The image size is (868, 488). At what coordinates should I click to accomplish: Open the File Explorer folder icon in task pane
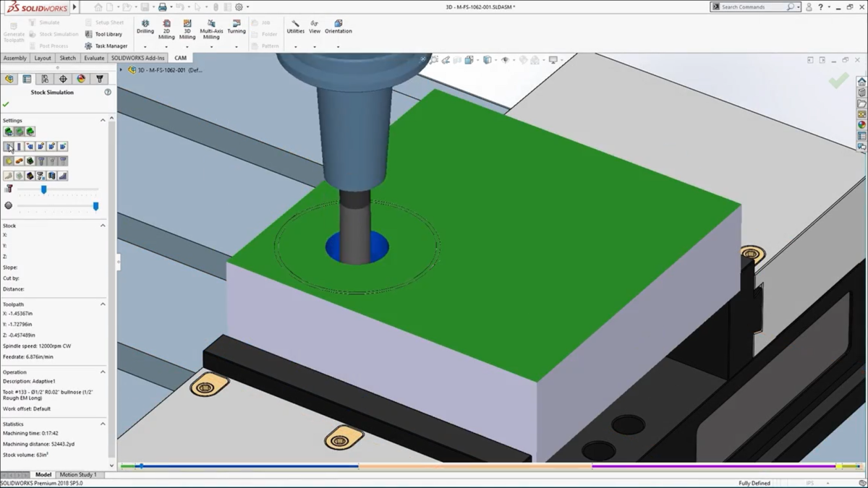(861, 103)
